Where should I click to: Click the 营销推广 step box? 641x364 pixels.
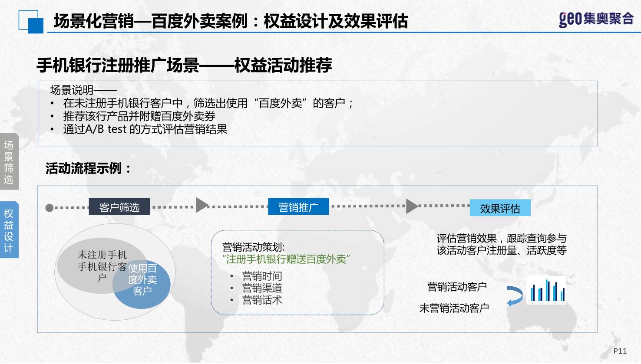298,207
